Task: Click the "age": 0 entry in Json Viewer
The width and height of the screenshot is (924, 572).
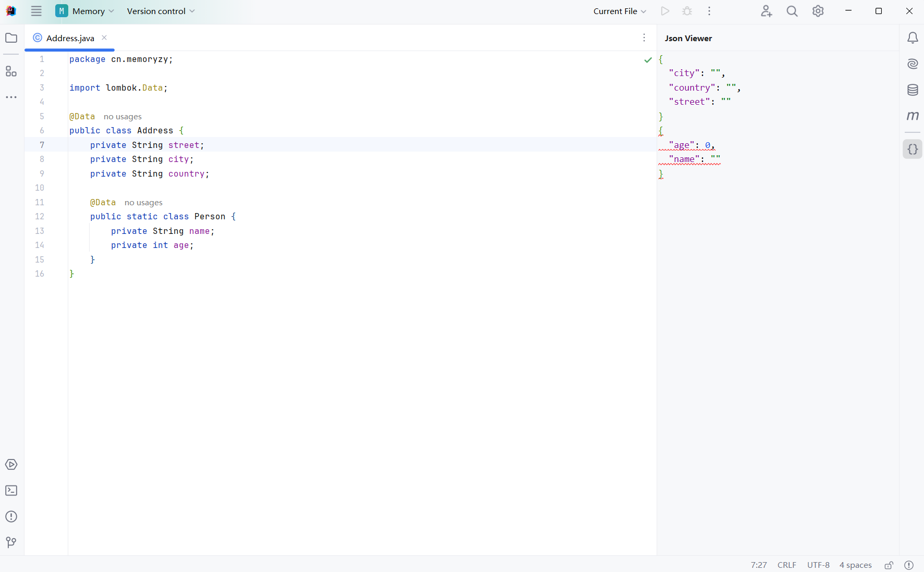Action: click(692, 145)
